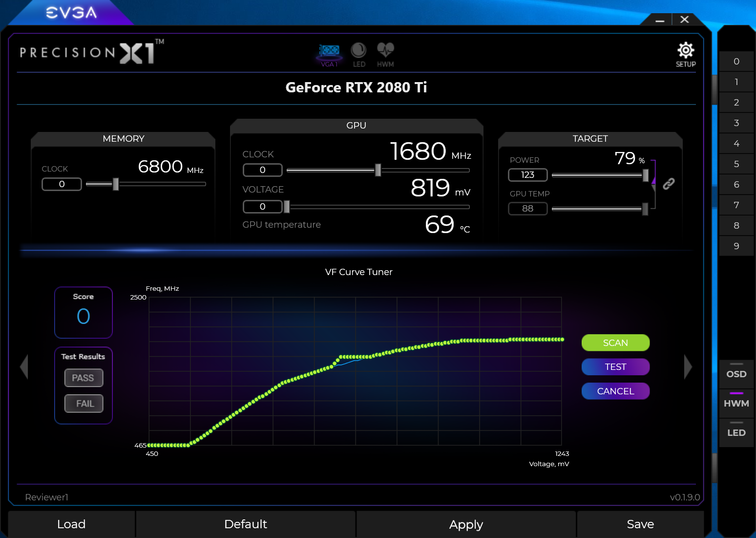Image resolution: width=756 pixels, height=538 pixels.
Task: Click the Default button
Action: pyautogui.click(x=246, y=524)
